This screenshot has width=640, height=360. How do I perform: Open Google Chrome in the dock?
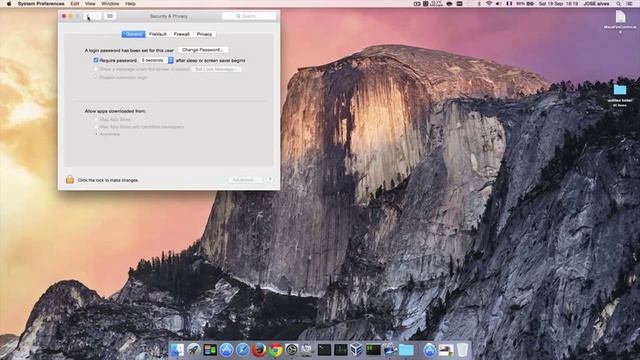(x=276, y=350)
